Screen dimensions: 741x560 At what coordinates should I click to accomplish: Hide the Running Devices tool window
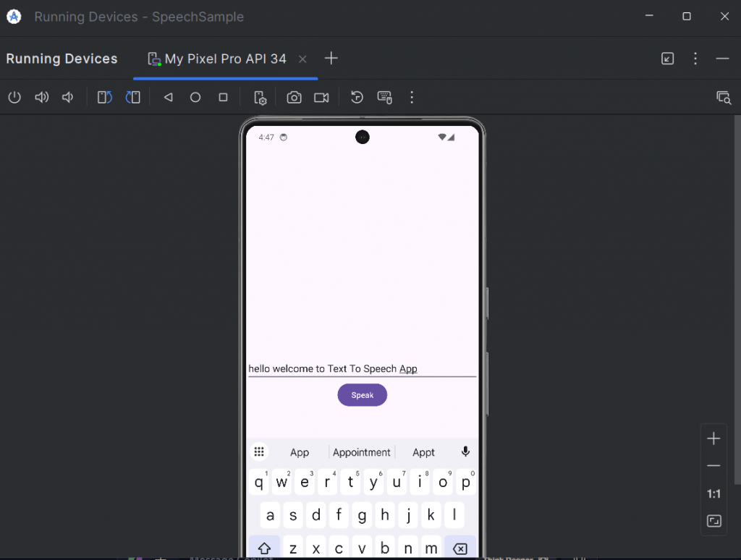(x=723, y=58)
